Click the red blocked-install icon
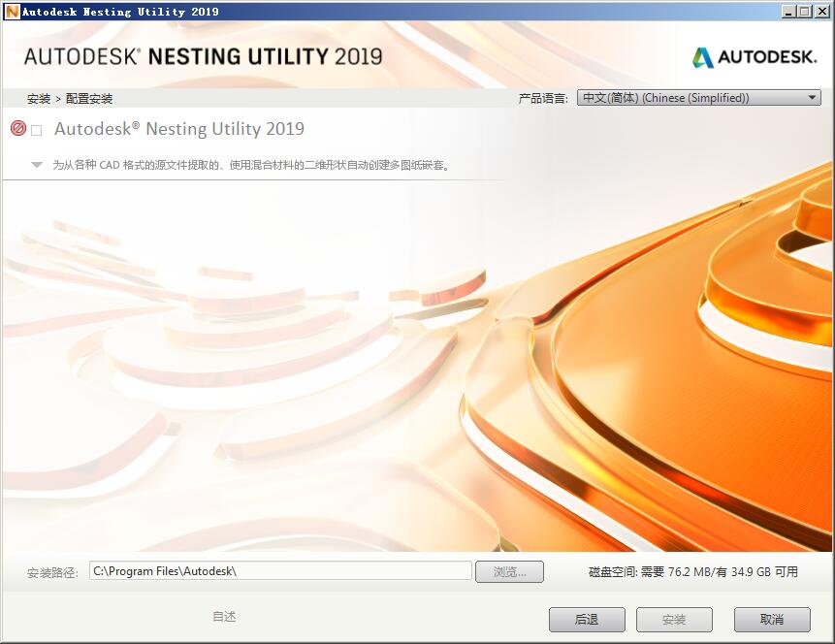The height and width of the screenshot is (644, 835). point(18,128)
